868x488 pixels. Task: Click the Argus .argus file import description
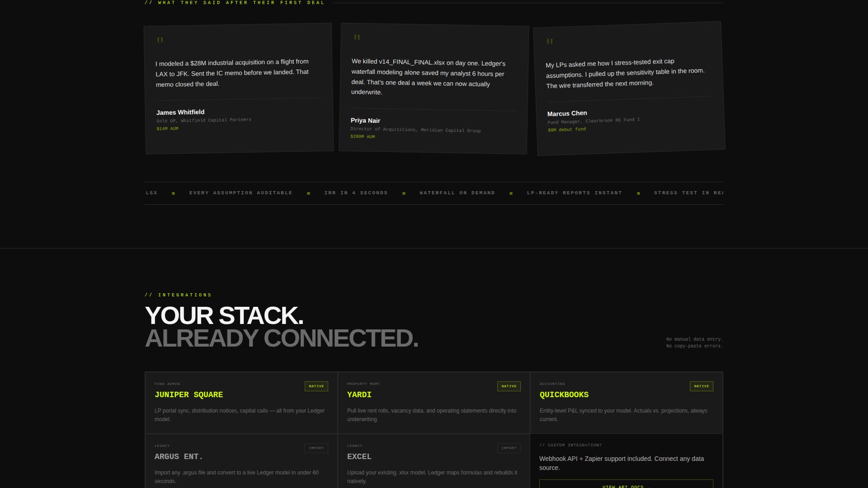coord(236,477)
